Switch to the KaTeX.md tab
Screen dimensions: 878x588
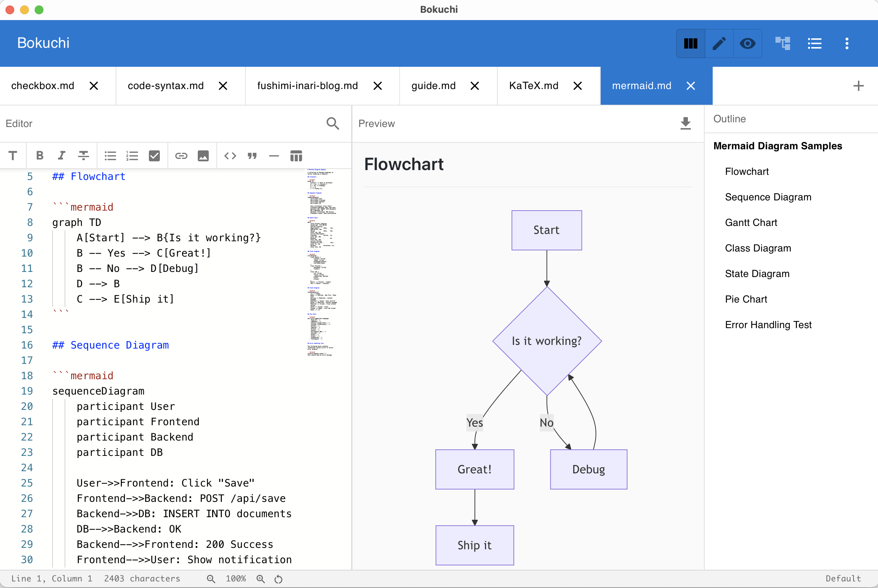click(534, 85)
